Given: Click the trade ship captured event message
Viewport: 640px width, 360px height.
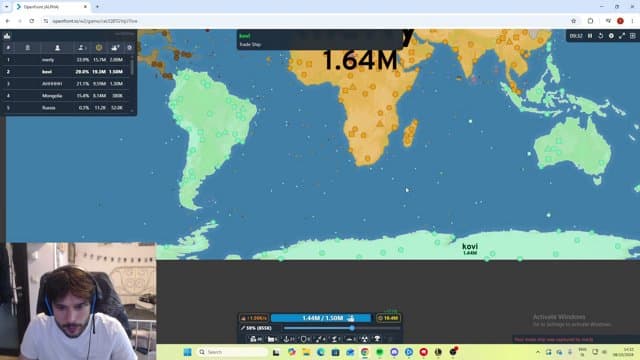Looking at the screenshot, I should [x=554, y=340].
